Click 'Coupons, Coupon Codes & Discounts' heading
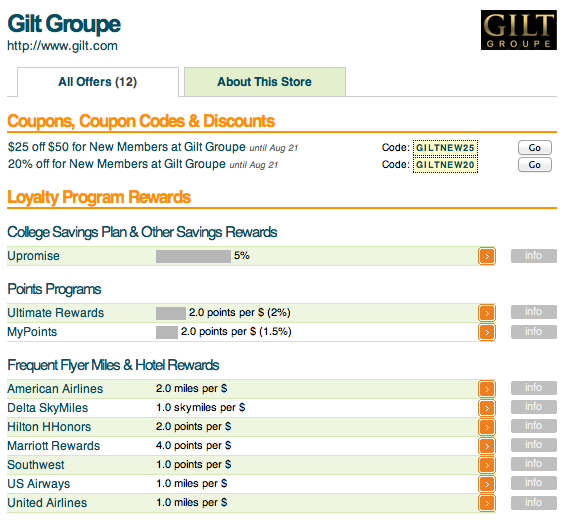The height and width of the screenshot is (524, 567). coord(141,122)
